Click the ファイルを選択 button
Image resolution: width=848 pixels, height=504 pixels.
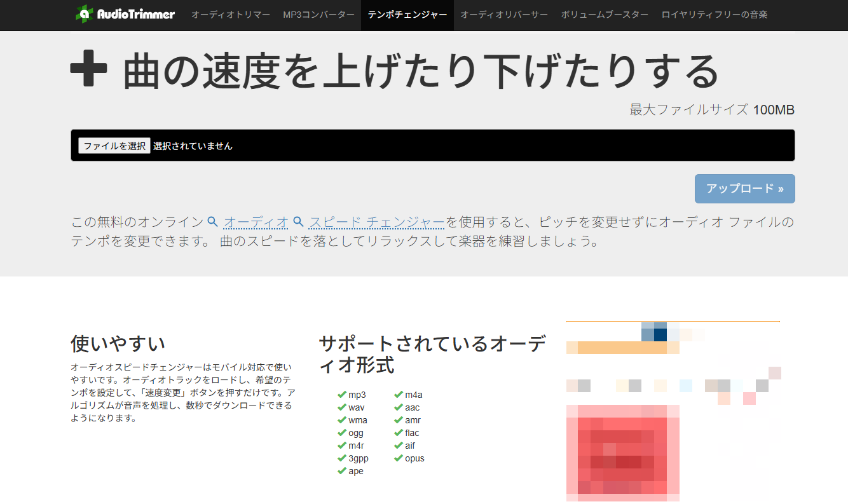coord(114,145)
